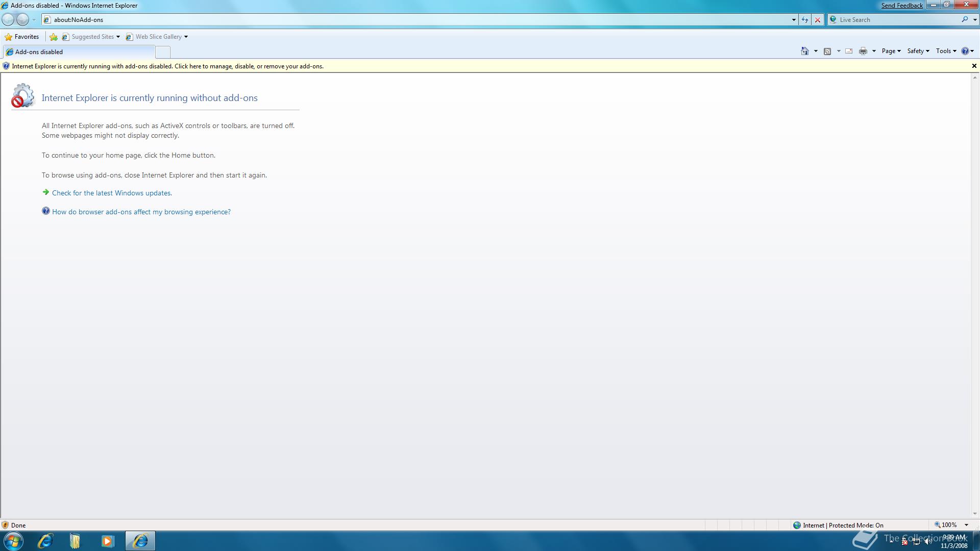Click the Print toolbar icon

(x=863, y=51)
